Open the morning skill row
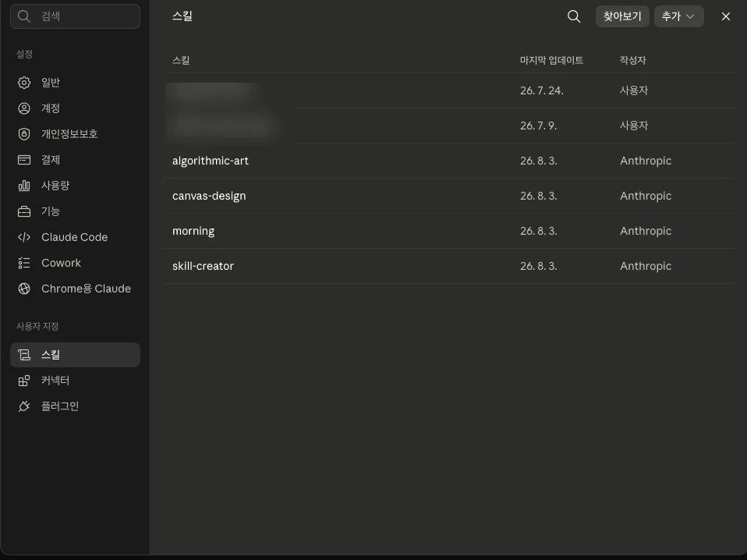 (449, 231)
